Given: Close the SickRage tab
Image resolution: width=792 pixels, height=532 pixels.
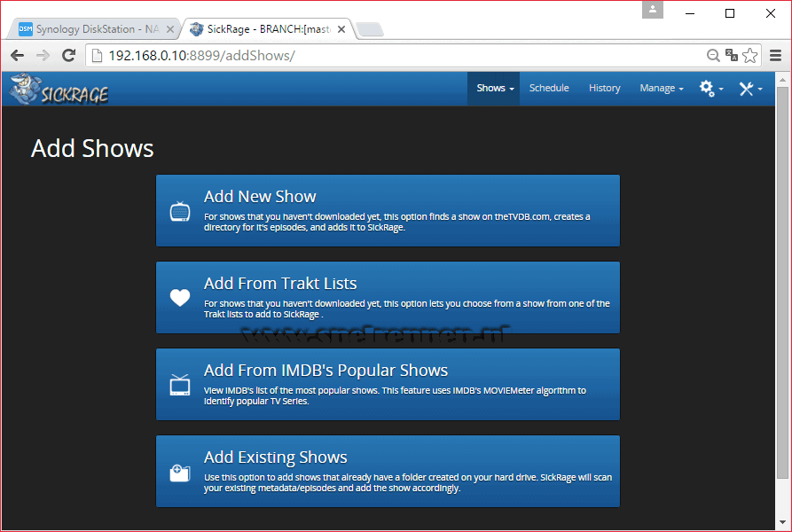Looking at the screenshot, I should pyautogui.click(x=341, y=29).
